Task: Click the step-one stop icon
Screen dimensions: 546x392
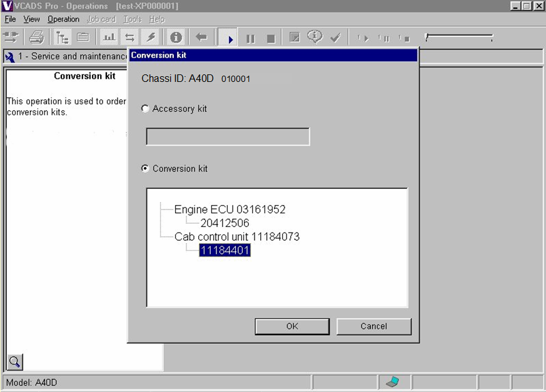Action: coord(404,38)
